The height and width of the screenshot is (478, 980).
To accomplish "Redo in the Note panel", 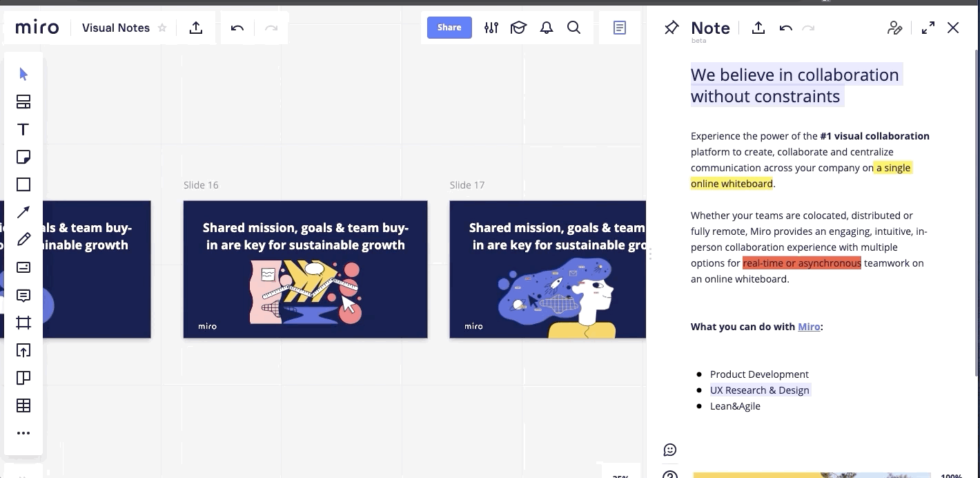I will (x=808, y=28).
